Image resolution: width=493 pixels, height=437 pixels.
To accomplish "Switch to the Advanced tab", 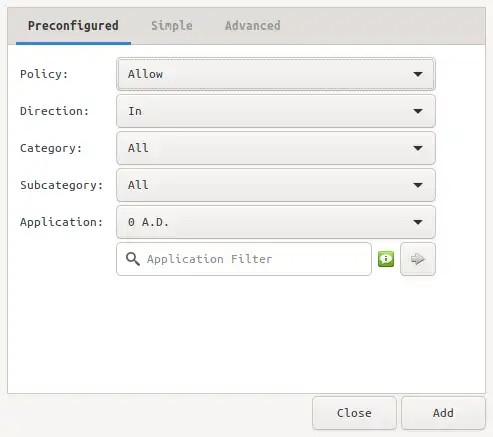I will coord(253,26).
